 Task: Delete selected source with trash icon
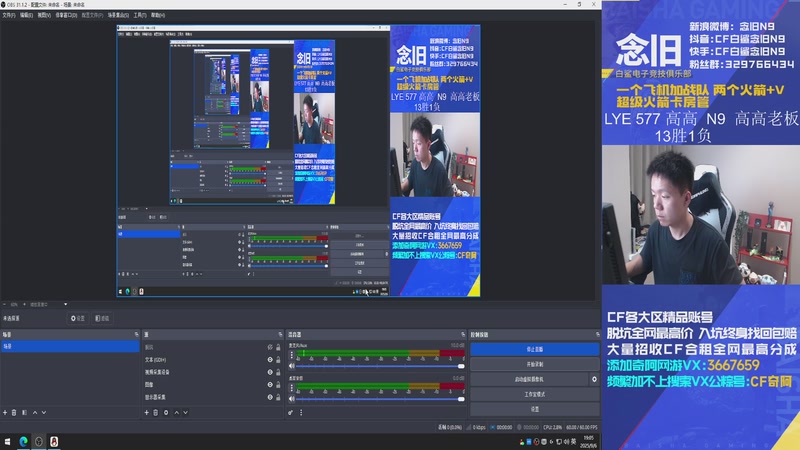pos(156,412)
